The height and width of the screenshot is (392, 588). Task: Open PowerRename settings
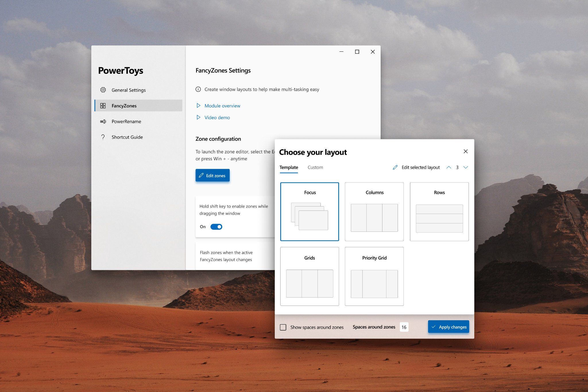click(138, 121)
